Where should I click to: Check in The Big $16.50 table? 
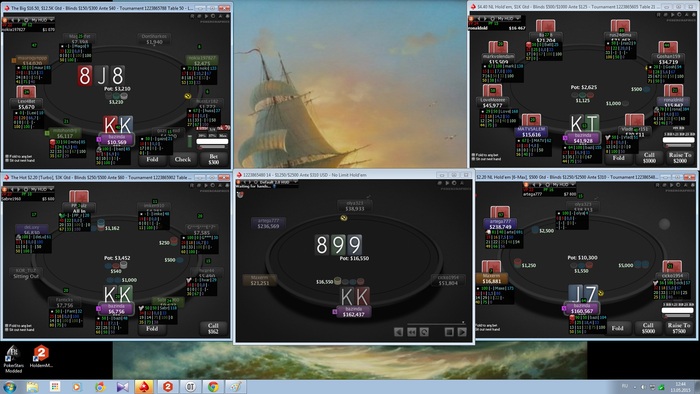click(x=182, y=159)
